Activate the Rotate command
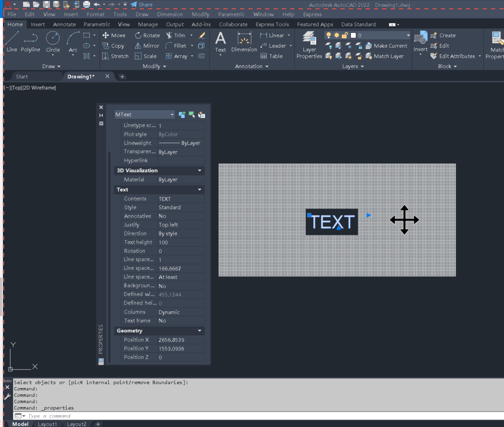Image resolution: width=504 pixels, height=427 pixels. [147, 35]
